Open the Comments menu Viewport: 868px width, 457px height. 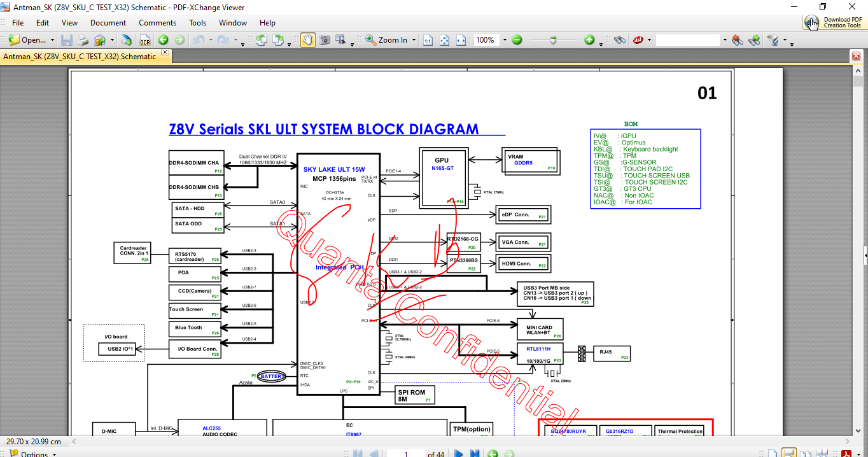[158, 23]
